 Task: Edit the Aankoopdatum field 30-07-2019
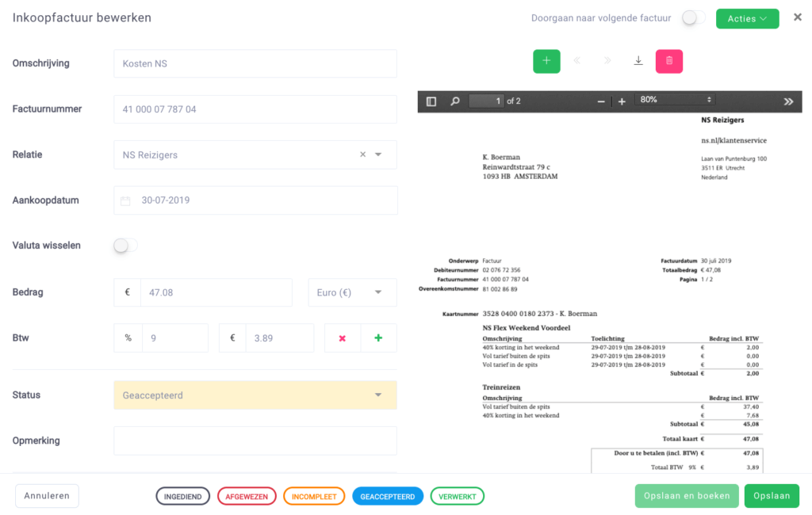tap(255, 200)
